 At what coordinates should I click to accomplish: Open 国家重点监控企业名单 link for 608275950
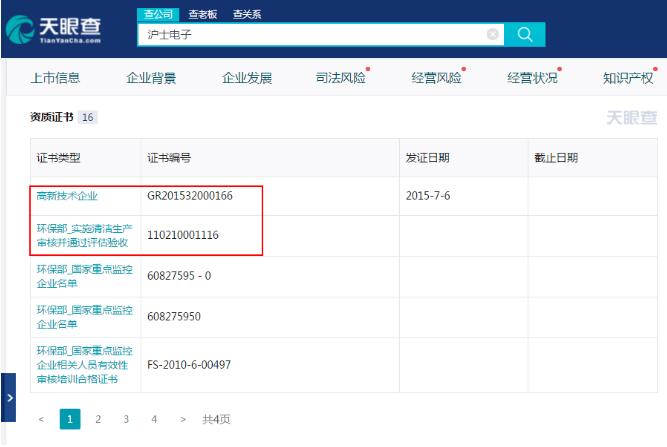[84, 317]
